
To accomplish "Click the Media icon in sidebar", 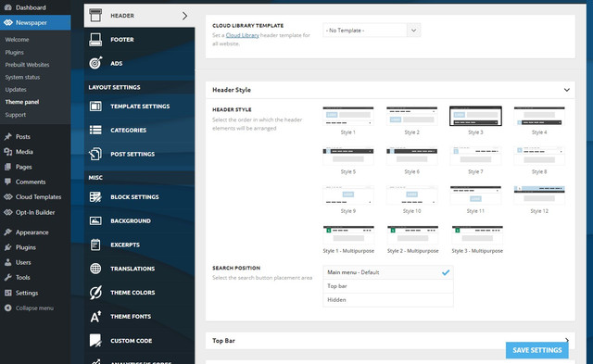I will coord(8,152).
